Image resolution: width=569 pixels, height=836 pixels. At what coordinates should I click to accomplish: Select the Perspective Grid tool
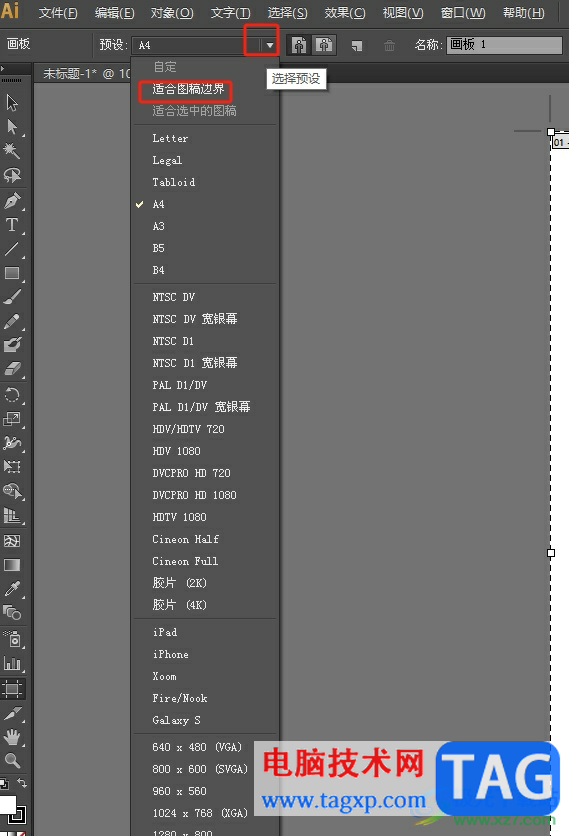(x=12, y=515)
